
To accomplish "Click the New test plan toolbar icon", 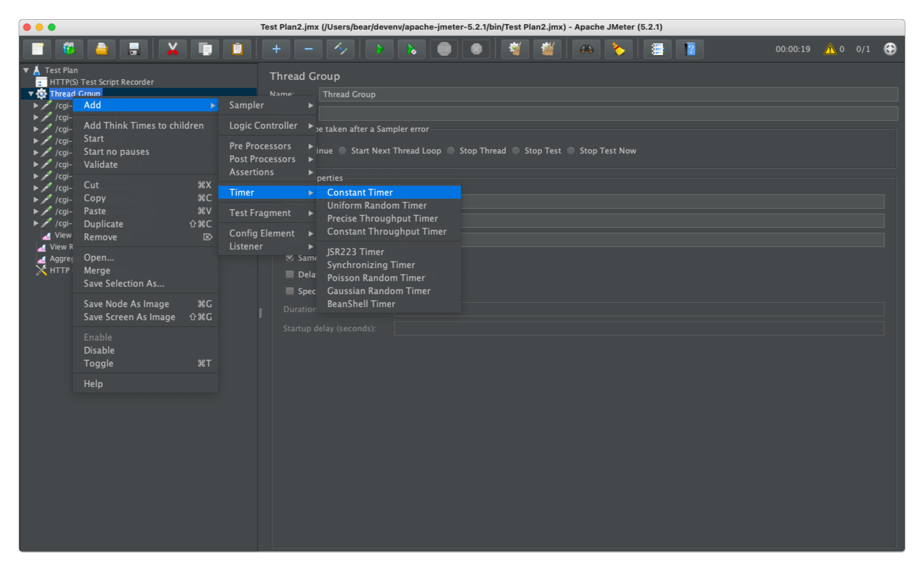I will point(38,49).
